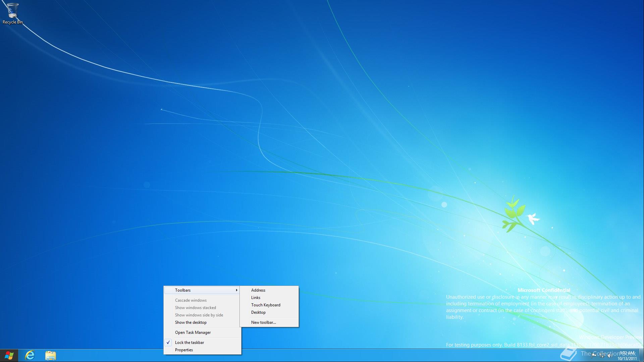Choose New toolbar... from the submenu
This screenshot has width=644, height=362.
click(269, 322)
